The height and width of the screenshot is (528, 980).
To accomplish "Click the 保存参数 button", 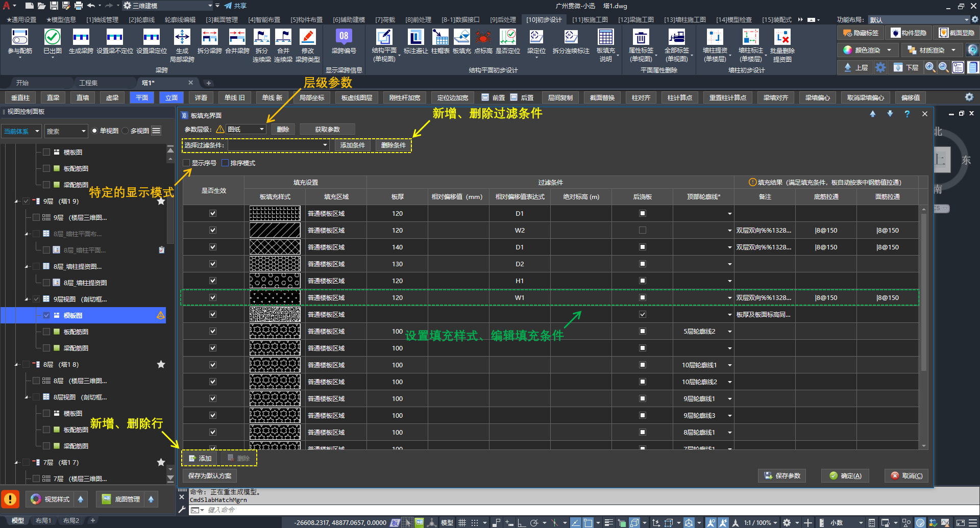I will [x=782, y=475].
